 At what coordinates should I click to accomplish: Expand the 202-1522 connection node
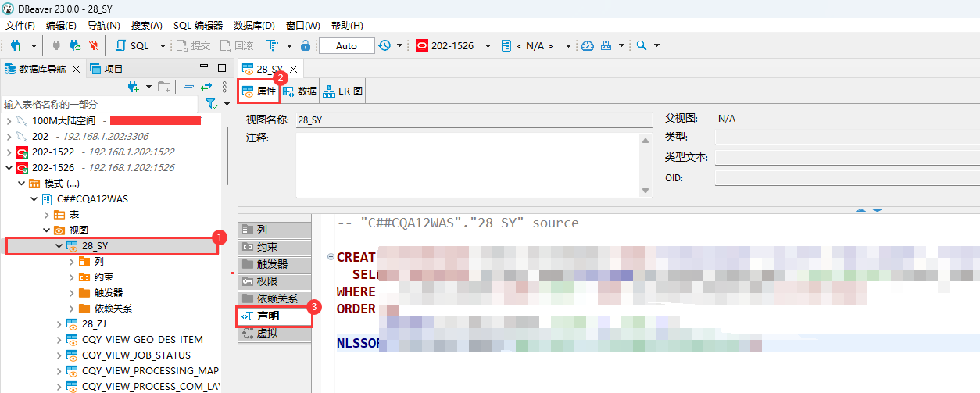(9, 152)
